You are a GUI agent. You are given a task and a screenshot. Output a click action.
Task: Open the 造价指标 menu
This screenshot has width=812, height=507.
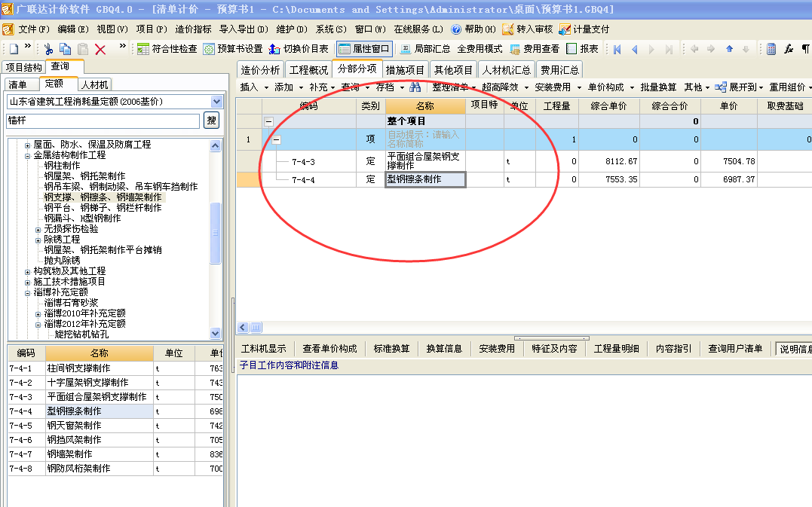point(193,29)
